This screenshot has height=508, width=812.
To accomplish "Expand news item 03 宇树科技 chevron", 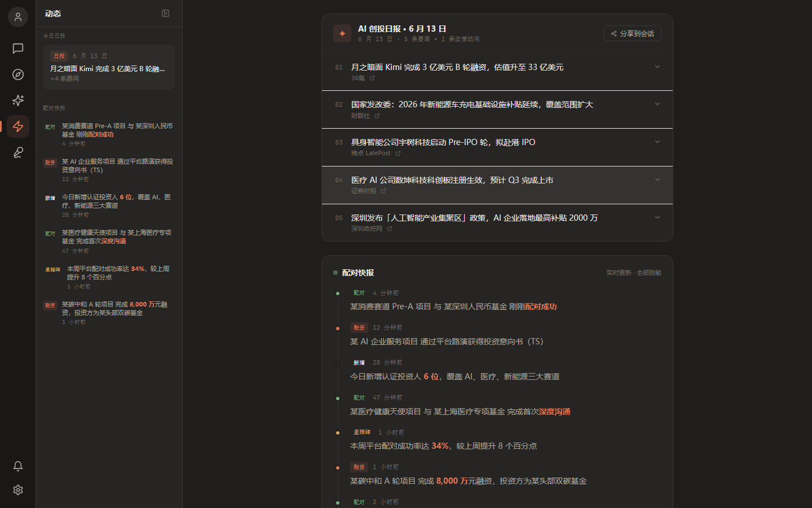I will pyautogui.click(x=657, y=142).
